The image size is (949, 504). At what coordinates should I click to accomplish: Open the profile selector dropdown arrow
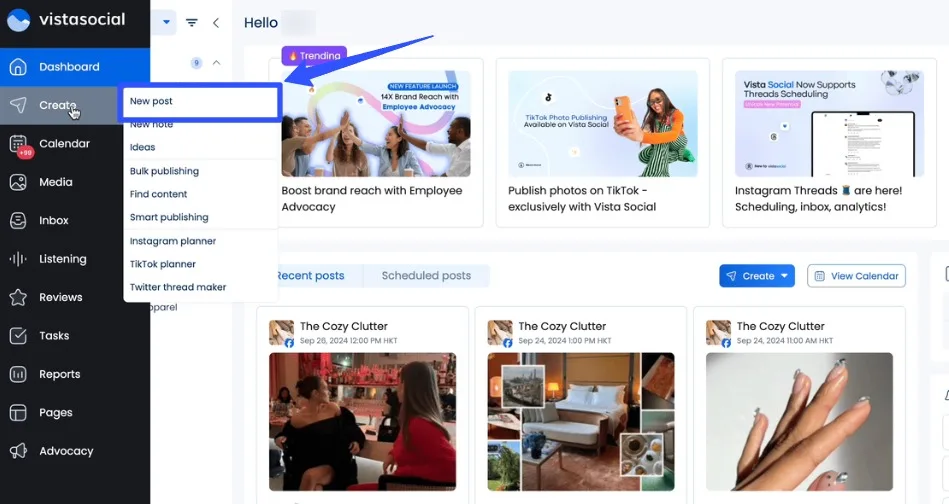click(166, 22)
